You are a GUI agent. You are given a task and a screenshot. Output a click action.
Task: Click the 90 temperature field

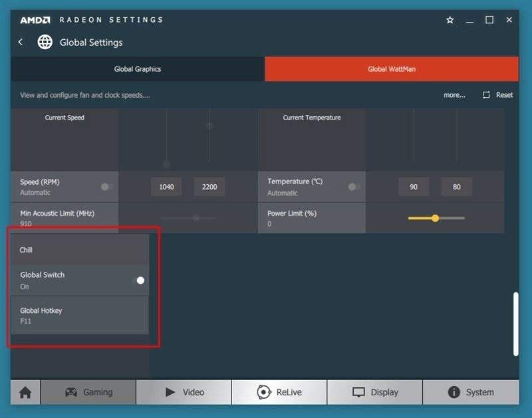(x=413, y=187)
